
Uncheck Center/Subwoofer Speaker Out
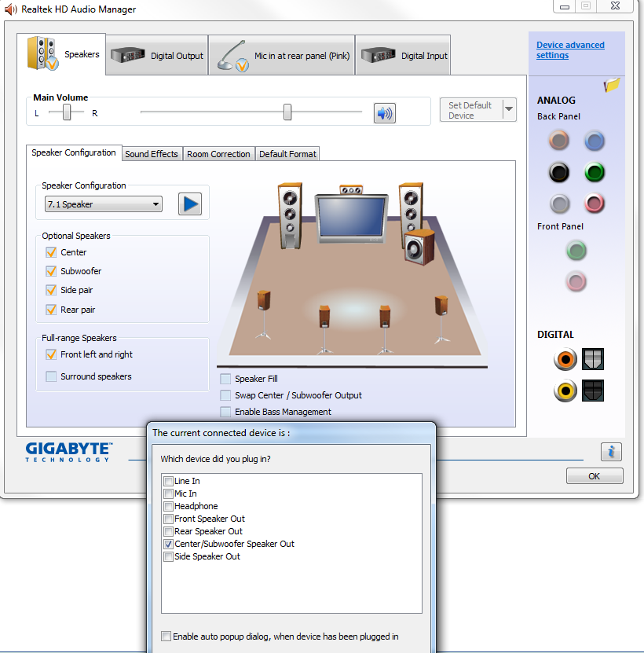(168, 544)
